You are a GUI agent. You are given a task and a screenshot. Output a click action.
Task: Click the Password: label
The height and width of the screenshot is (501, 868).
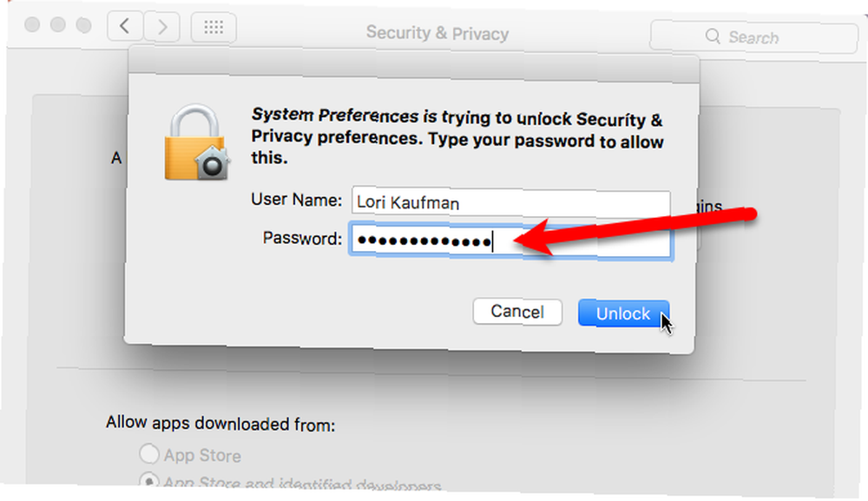pos(302,239)
